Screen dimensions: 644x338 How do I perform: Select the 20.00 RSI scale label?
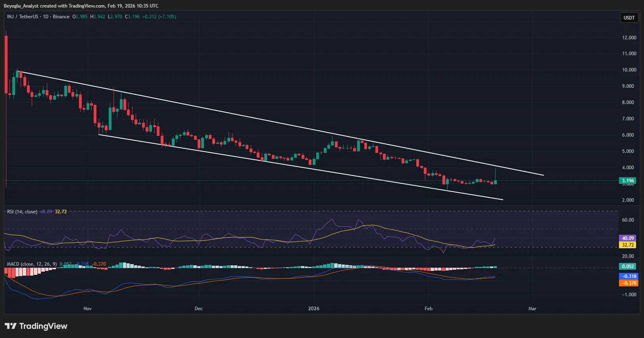628,256
